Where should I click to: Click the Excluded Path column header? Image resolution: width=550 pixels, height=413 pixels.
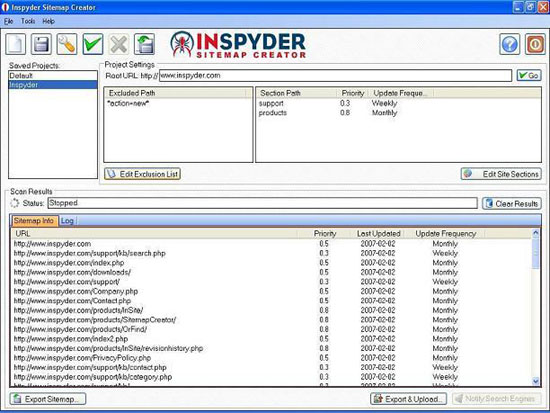(x=175, y=93)
